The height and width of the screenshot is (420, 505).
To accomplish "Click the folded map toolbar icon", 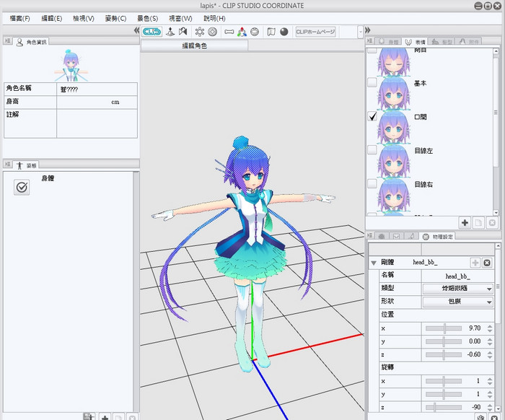I will coord(271,32).
